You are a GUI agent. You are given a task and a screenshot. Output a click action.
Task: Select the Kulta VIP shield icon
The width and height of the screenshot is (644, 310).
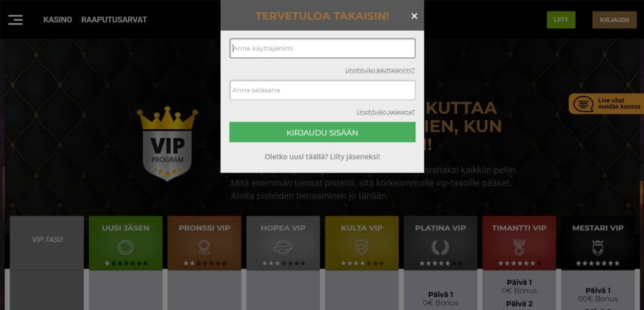click(361, 248)
